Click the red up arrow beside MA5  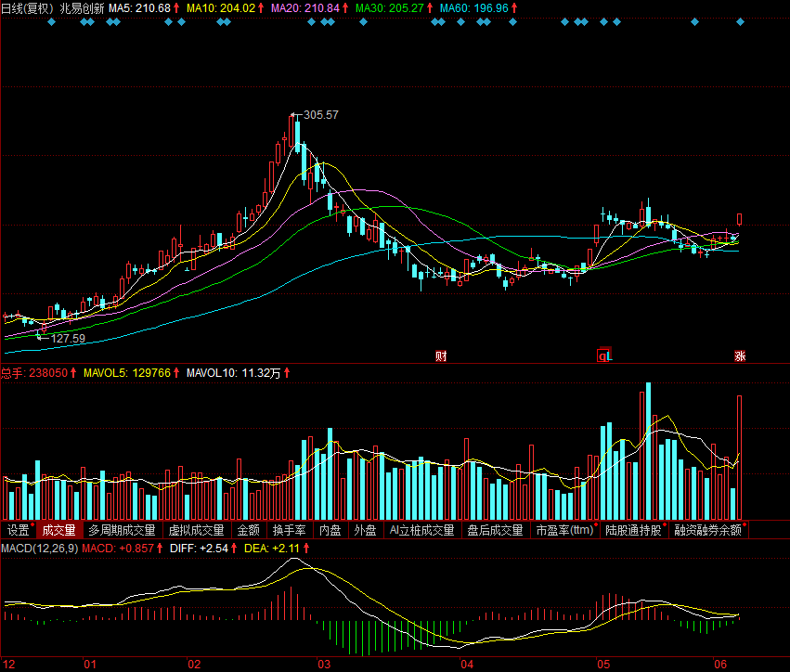pyautogui.click(x=176, y=7)
